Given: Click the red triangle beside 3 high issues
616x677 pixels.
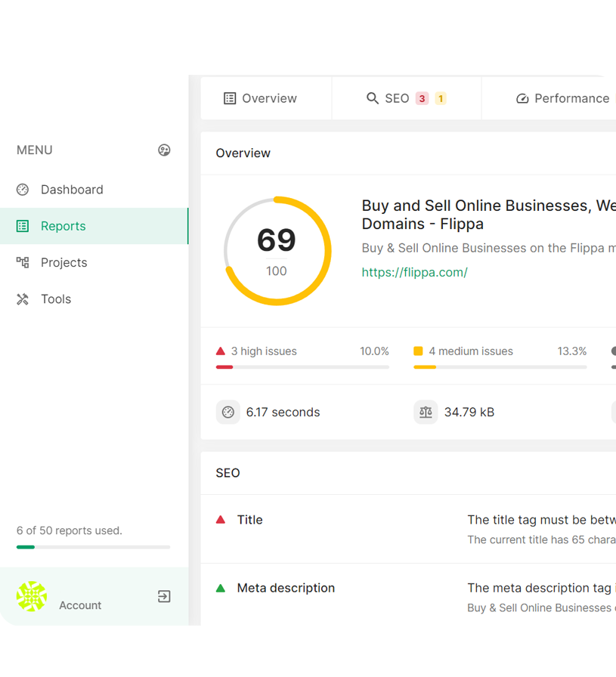Looking at the screenshot, I should point(221,351).
